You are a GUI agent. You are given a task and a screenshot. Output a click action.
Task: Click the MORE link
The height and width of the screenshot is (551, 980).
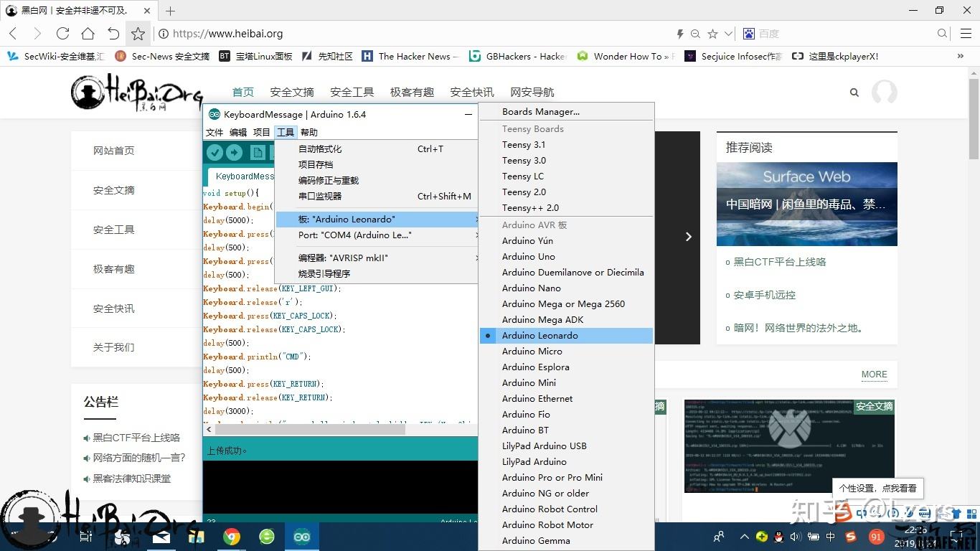(875, 375)
